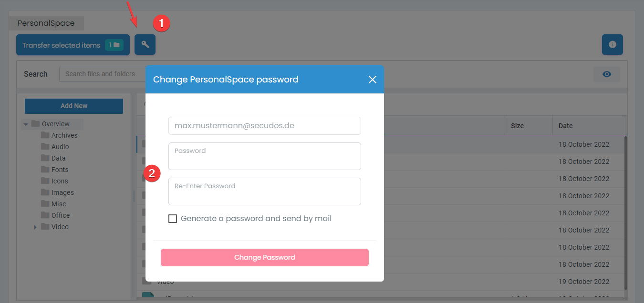
Task: Open the info icon button
Action: (612, 45)
